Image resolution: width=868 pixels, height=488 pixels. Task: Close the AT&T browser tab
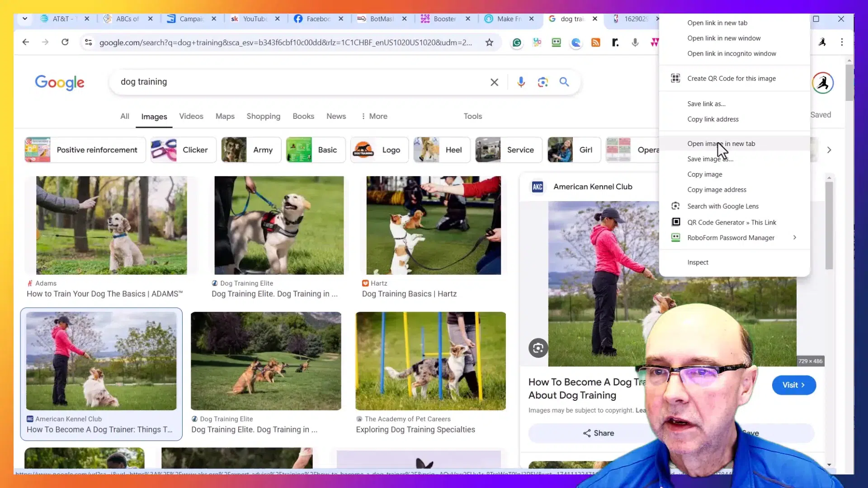pyautogui.click(x=87, y=19)
